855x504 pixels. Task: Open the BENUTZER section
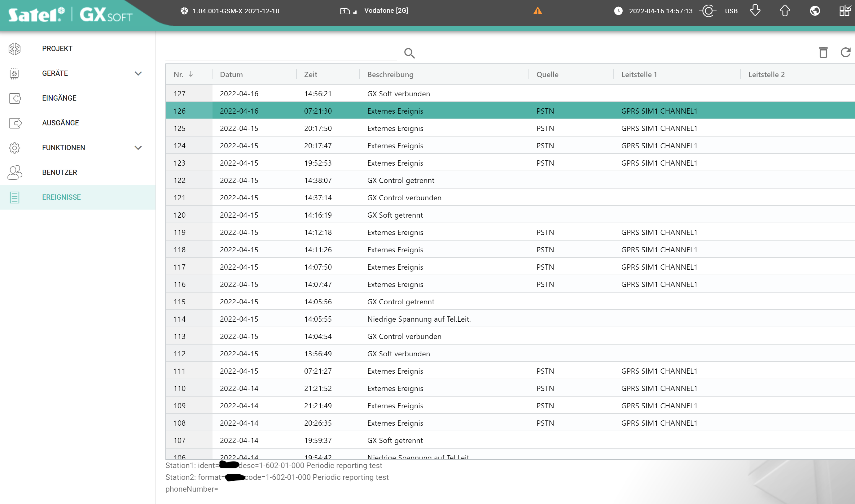click(x=59, y=172)
